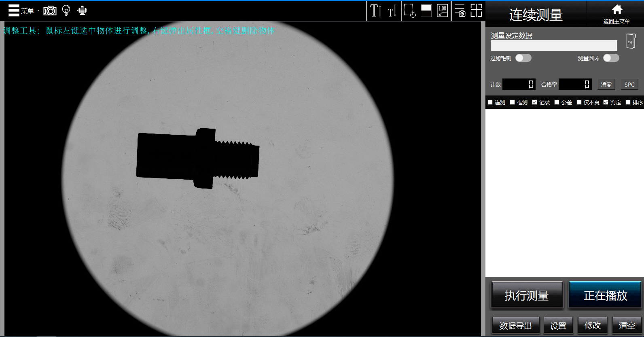
Task: Click the four-corner fullscreen frame icon
Action: pos(476,11)
